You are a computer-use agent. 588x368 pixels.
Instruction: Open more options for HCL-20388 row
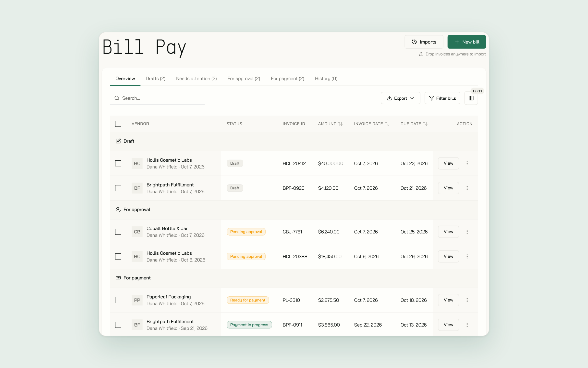467,256
